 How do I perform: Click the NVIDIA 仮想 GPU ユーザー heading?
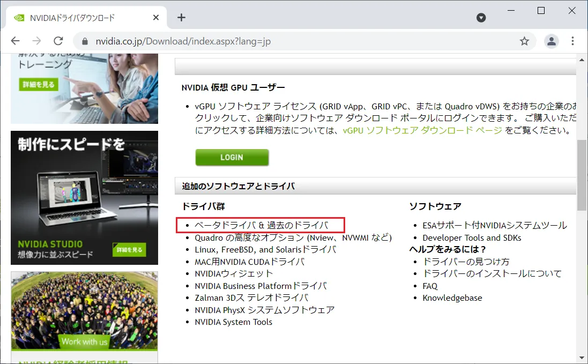pos(233,87)
